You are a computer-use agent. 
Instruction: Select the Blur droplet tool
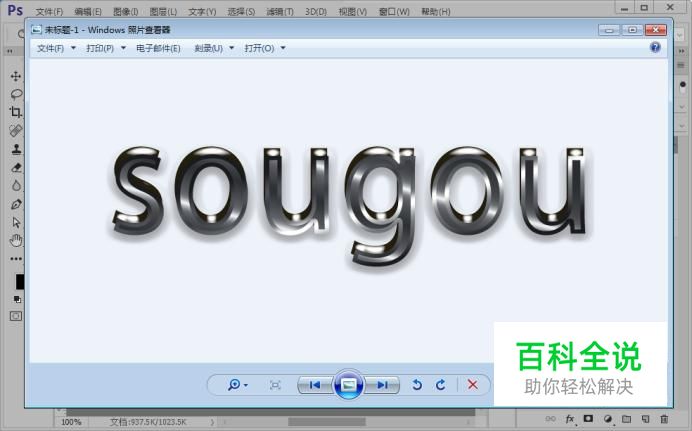coord(16,186)
